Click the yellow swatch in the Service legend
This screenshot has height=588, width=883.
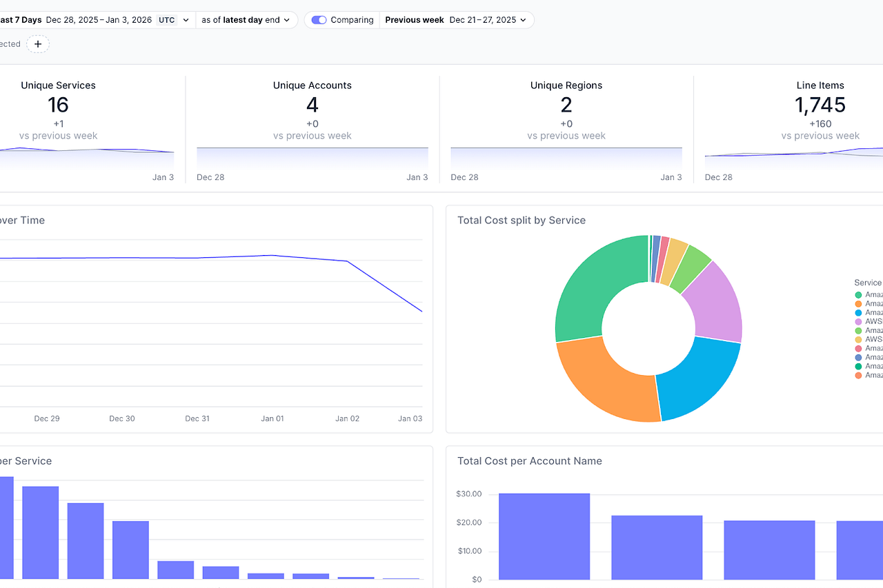(x=858, y=340)
